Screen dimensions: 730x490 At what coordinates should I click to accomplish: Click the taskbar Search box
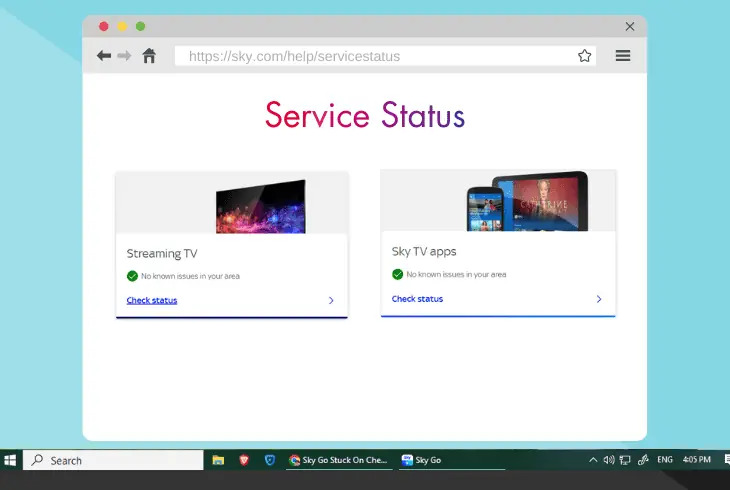point(113,460)
